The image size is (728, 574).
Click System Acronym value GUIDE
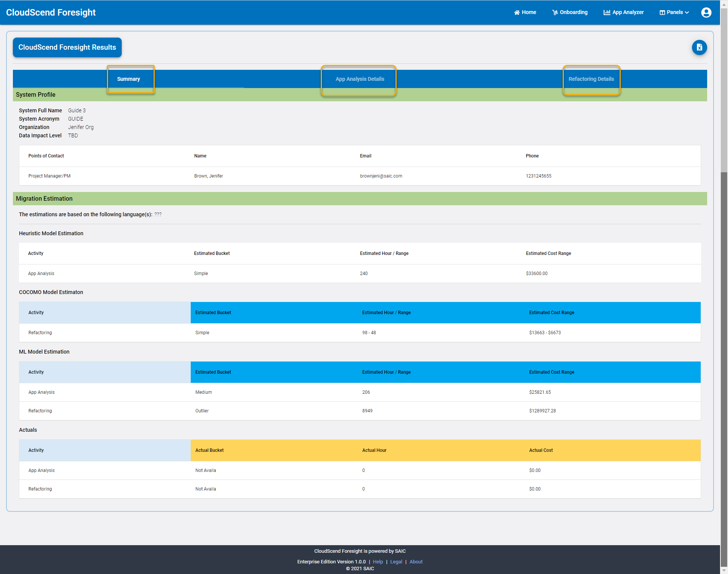click(75, 119)
